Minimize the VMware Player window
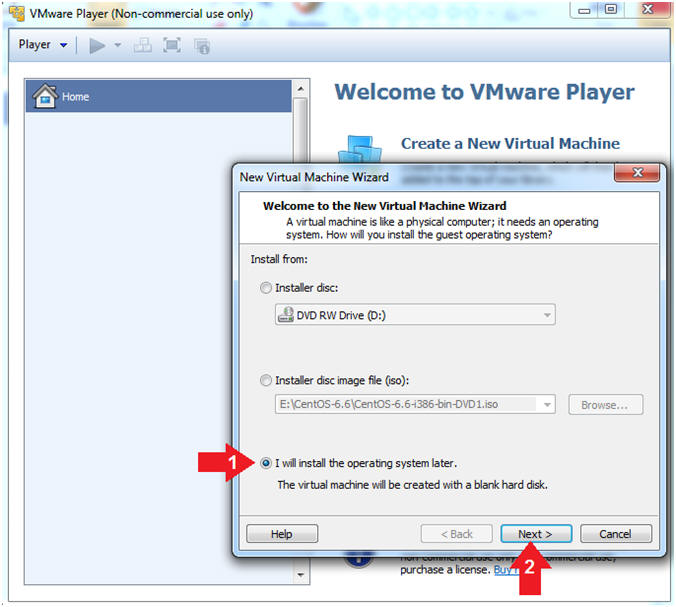This screenshot has height=607, width=676. 584,10
